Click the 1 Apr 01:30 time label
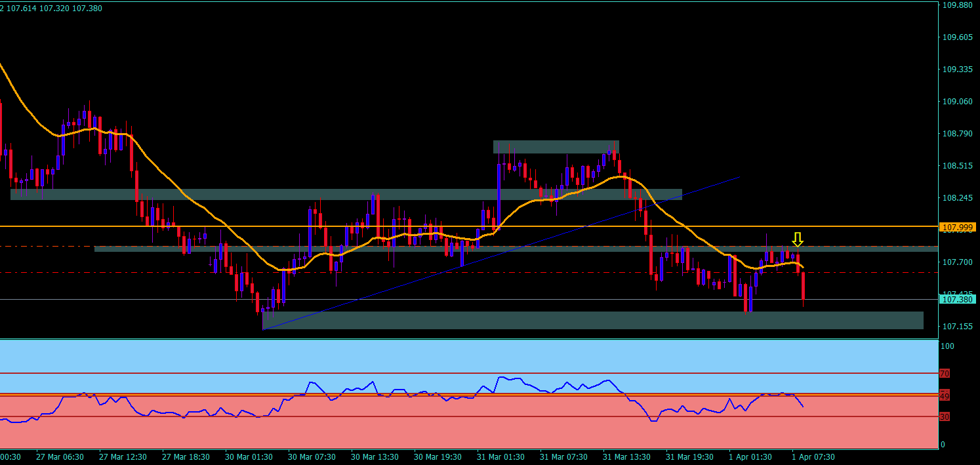Screen dimensions: 980x465 (750, 456)
